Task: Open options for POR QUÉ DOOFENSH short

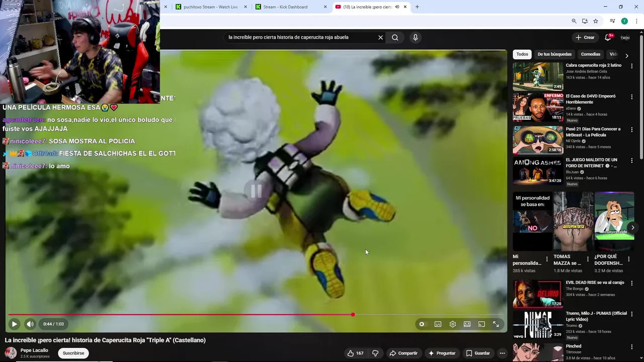Action: [x=628, y=259]
